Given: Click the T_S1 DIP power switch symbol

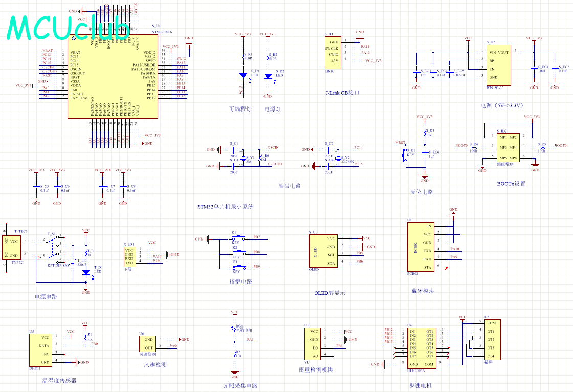Looking at the screenshot, I should tap(53, 248).
